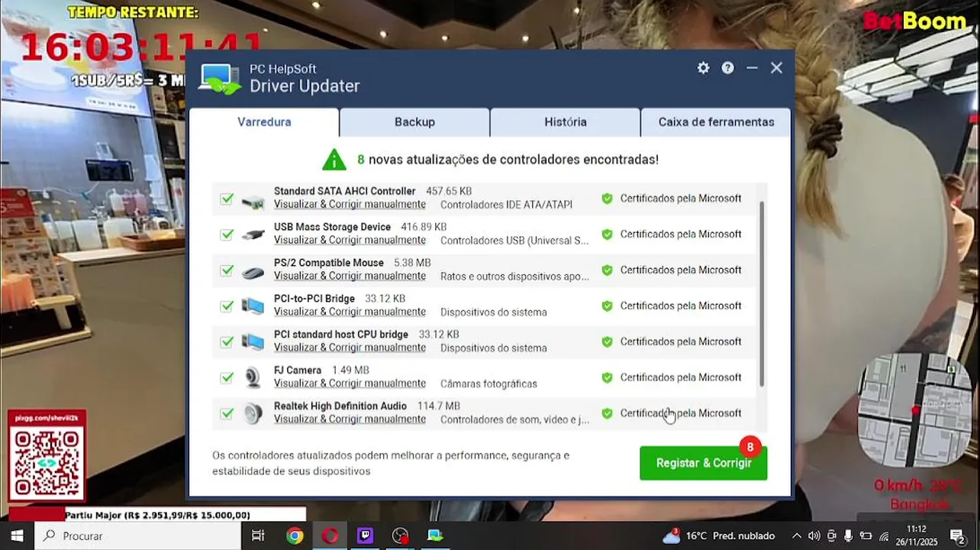980x550 pixels.
Task: Open the volume control in system tray
Action: tap(814, 535)
